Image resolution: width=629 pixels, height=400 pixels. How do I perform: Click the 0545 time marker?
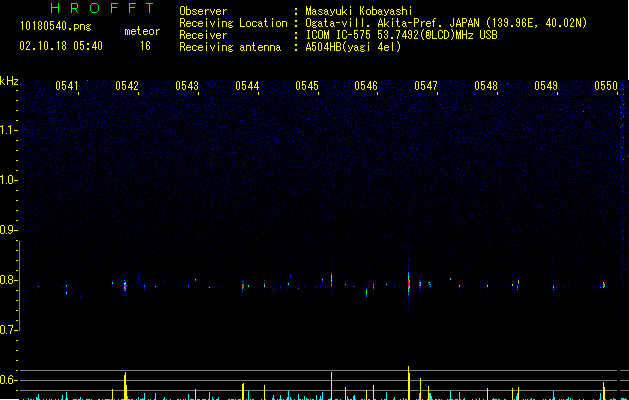307,86
